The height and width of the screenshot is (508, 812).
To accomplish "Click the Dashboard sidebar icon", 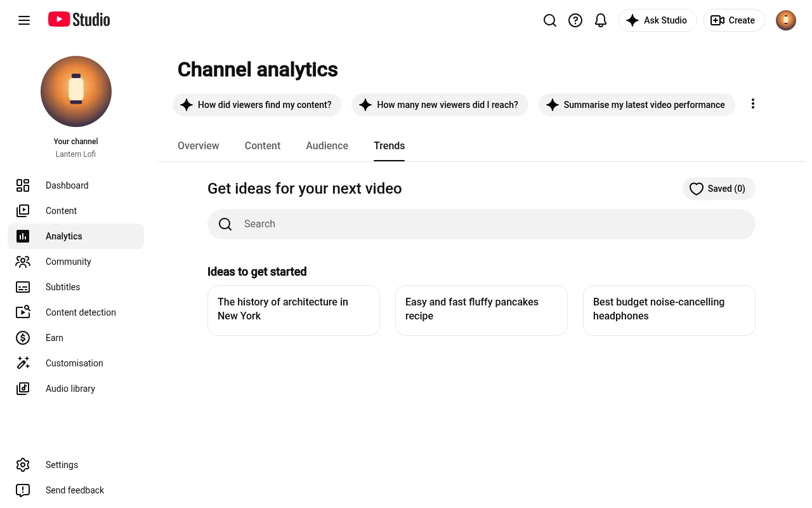I will [x=23, y=185].
